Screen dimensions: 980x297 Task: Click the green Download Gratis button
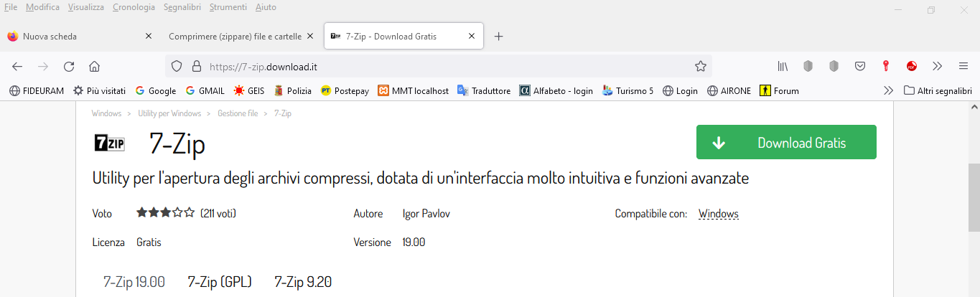[786, 142]
